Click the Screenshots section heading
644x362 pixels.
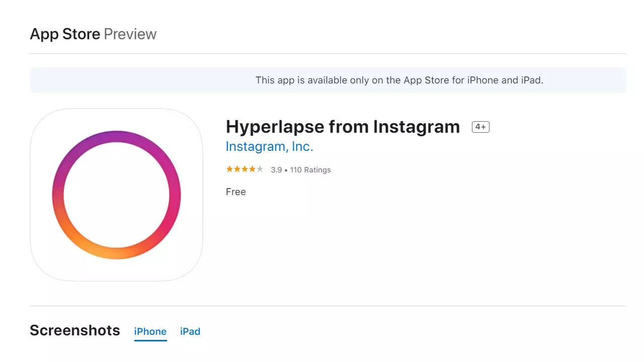74,330
